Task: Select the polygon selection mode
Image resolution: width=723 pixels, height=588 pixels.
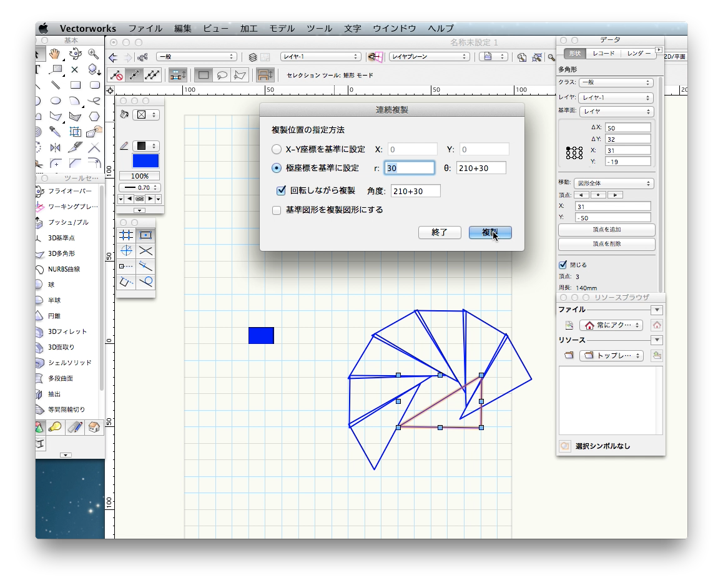Action: tap(240, 75)
